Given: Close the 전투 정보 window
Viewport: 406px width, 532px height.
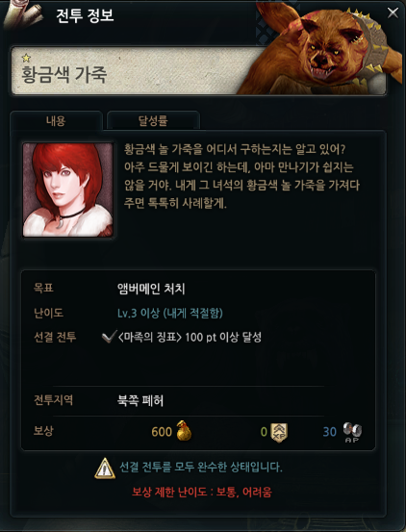Looking at the screenshot, I should [x=393, y=13].
